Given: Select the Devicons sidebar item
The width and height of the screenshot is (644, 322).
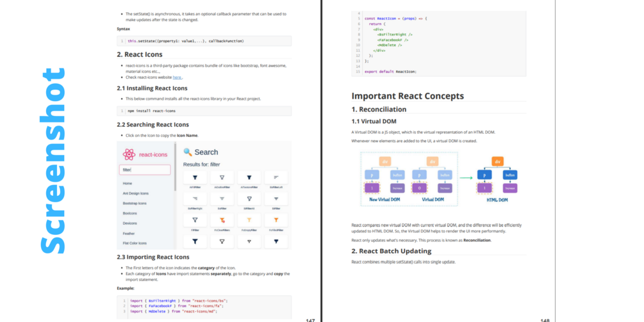Looking at the screenshot, I should click(x=130, y=223).
